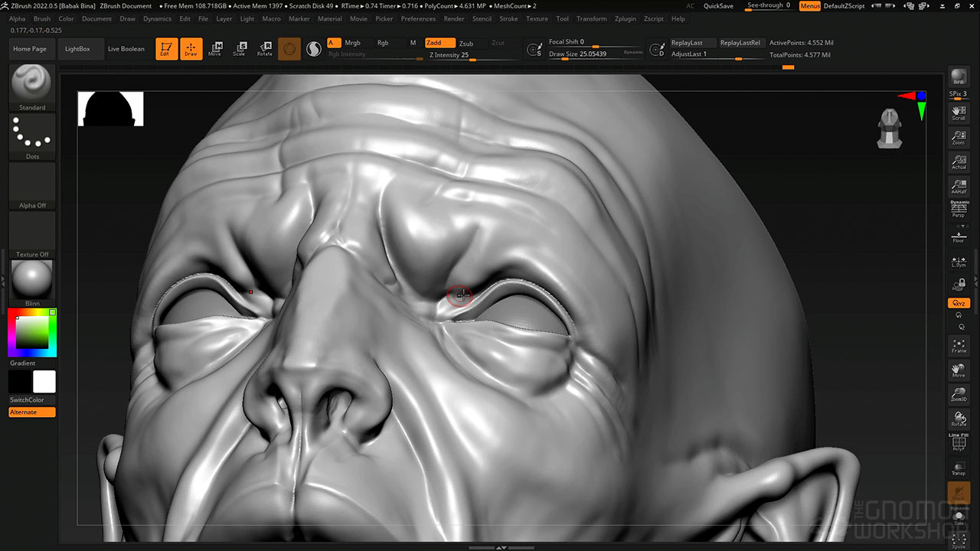Open the Stroke menu
Image resolution: width=980 pixels, height=551 pixels.
(508, 18)
